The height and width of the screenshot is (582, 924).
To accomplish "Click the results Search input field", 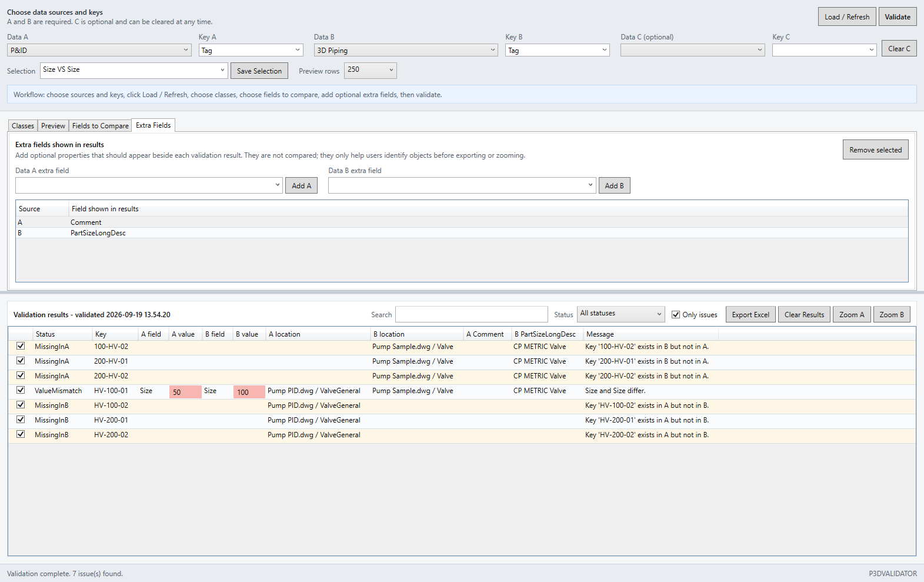I will tap(472, 314).
